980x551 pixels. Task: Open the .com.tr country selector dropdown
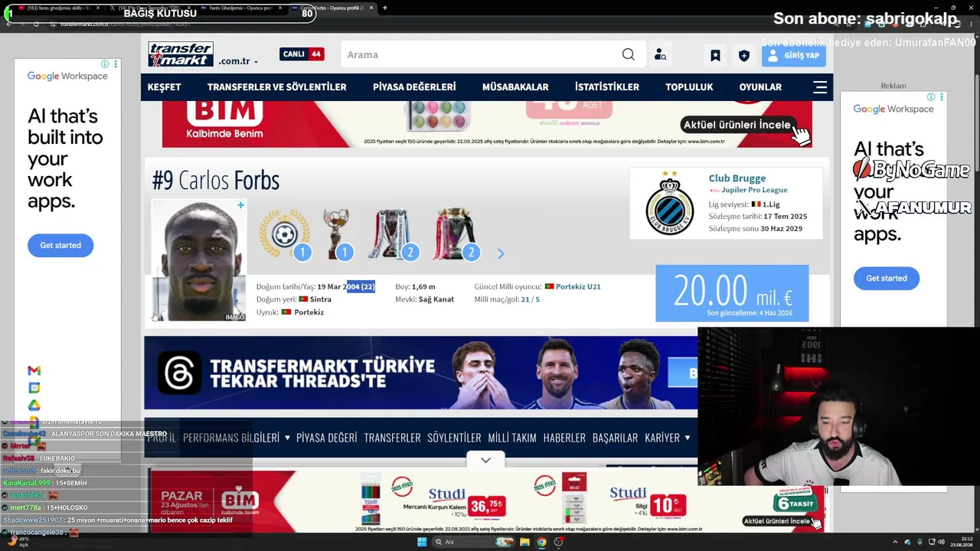[238, 61]
